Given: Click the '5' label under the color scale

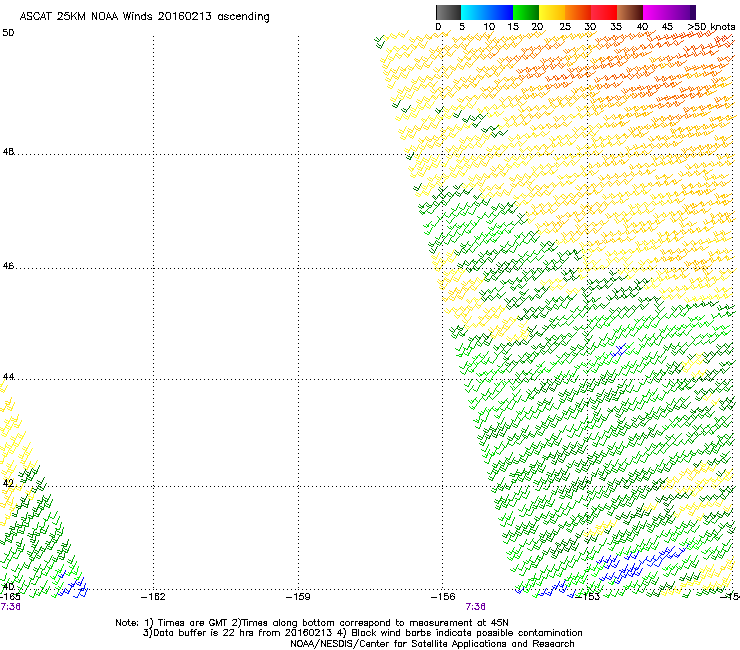Looking at the screenshot, I should pyautogui.click(x=462, y=27).
